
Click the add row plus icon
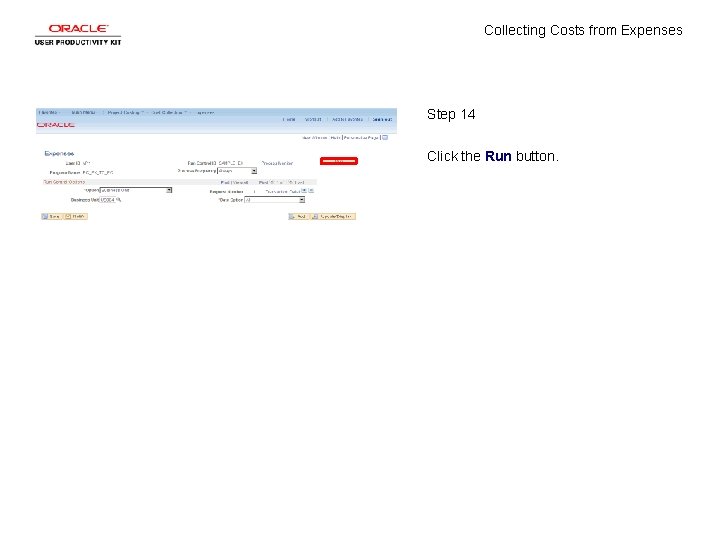pos(304,191)
